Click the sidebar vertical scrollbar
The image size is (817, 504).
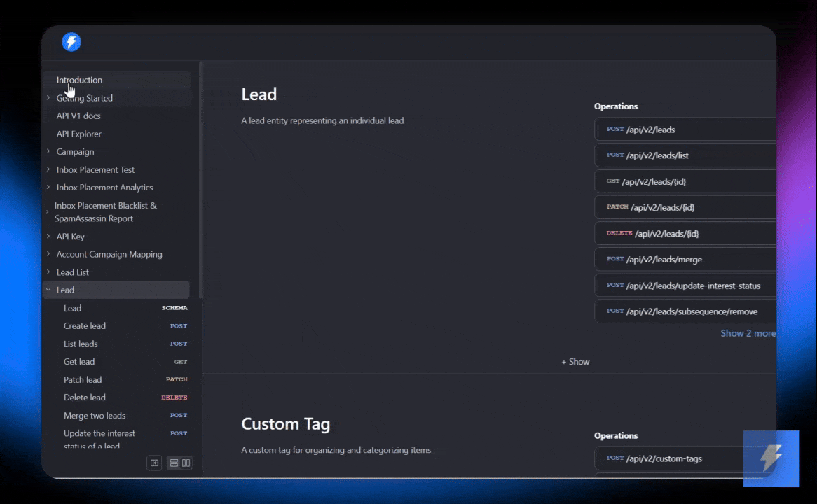201,175
